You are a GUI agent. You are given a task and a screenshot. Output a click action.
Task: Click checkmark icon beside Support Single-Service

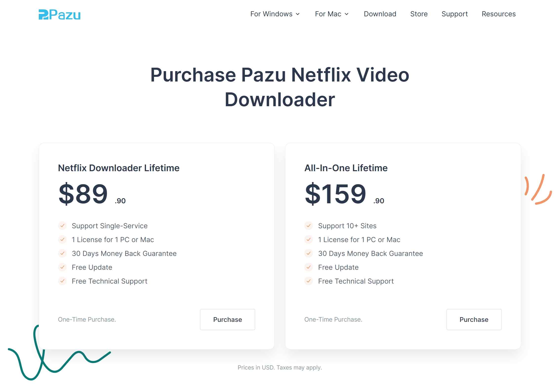point(62,226)
